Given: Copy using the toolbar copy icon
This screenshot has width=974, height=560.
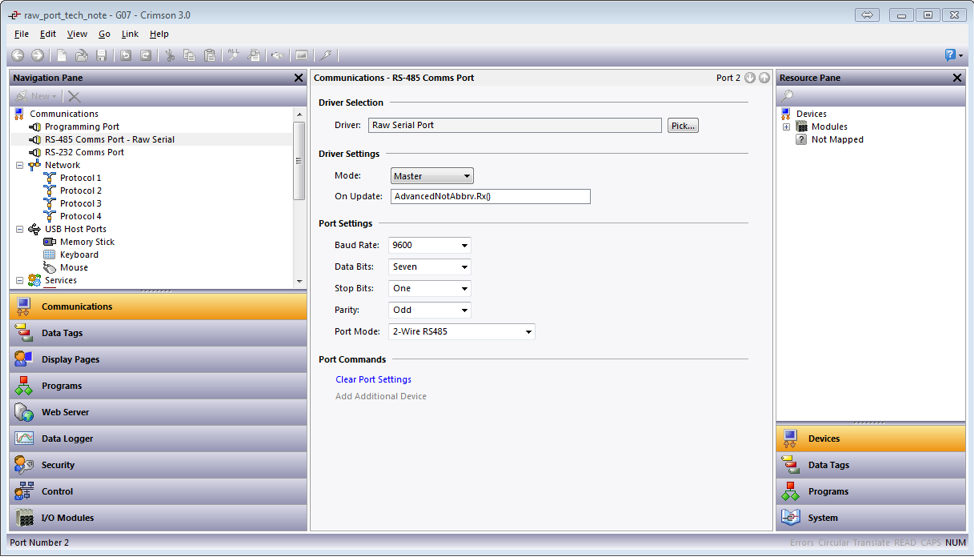Looking at the screenshot, I should click(189, 55).
